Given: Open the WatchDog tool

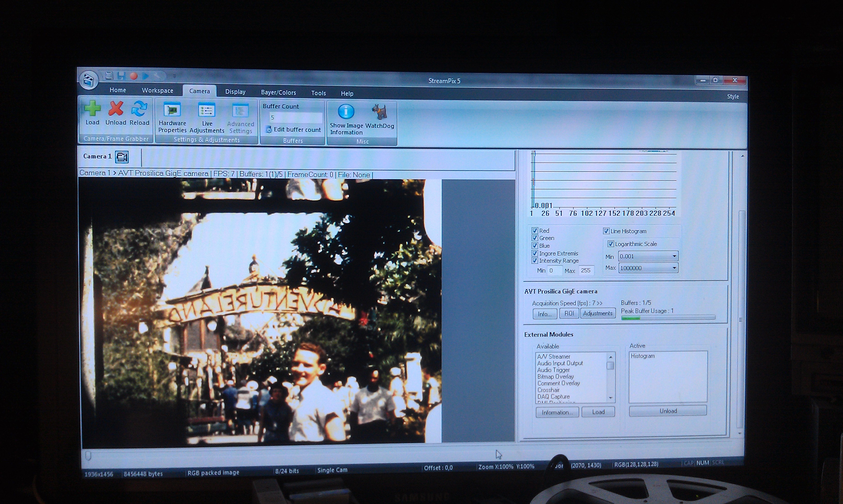Looking at the screenshot, I should (x=379, y=112).
